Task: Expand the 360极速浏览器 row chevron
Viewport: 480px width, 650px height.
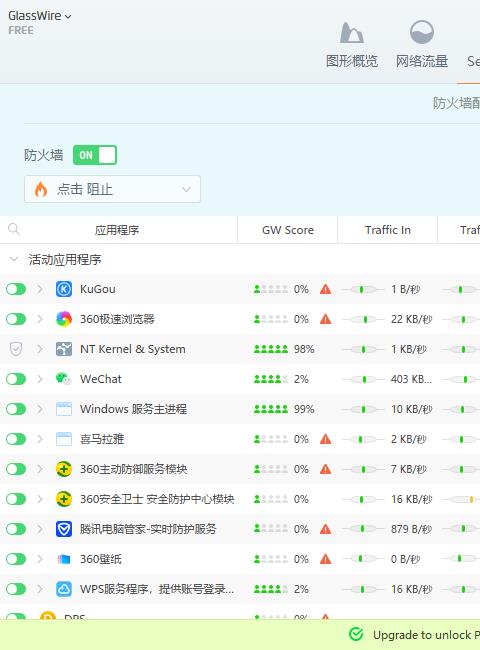Action: coord(40,319)
